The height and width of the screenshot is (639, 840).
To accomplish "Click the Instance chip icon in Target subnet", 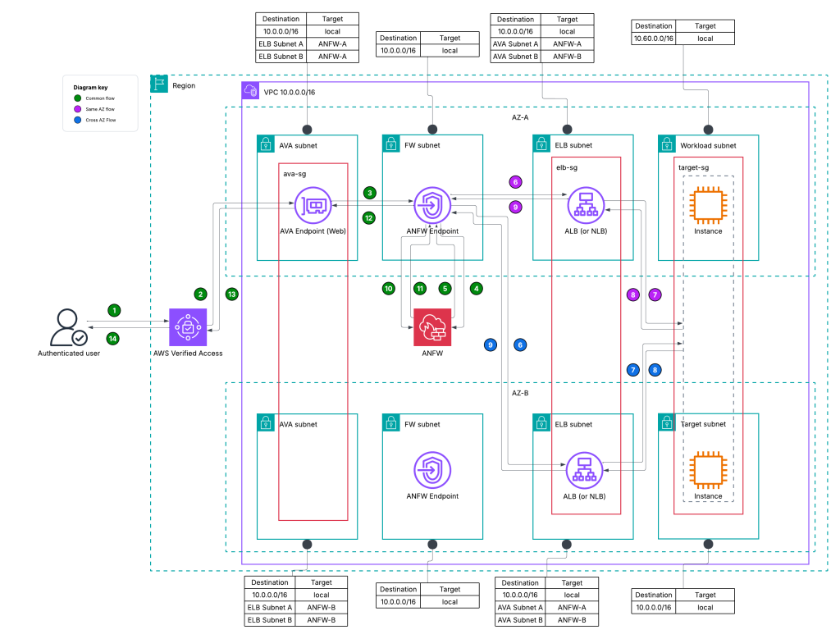I will point(708,470).
